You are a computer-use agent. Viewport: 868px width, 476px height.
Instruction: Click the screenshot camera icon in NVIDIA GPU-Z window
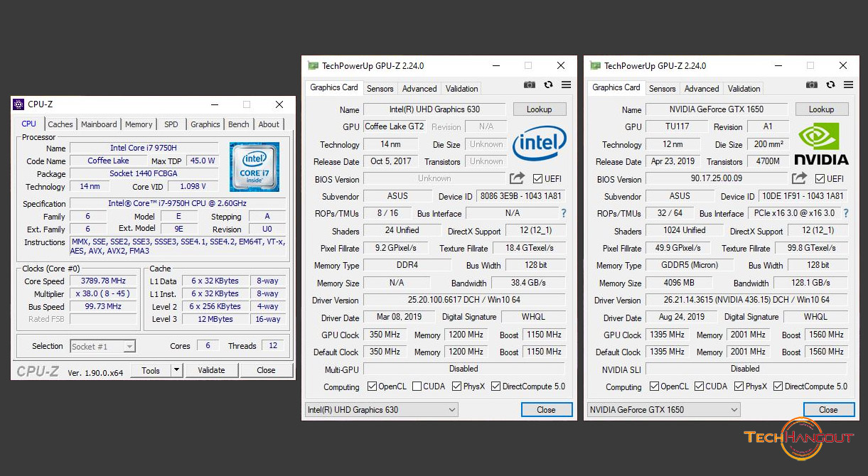[x=812, y=85]
